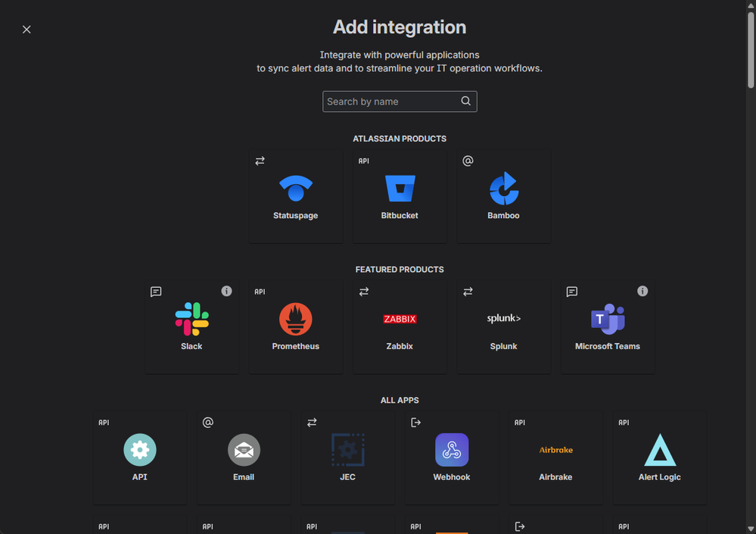This screenshot has width=756, height=534.
Task: Open the Airbrake orange logo
Action: point(556,450)
